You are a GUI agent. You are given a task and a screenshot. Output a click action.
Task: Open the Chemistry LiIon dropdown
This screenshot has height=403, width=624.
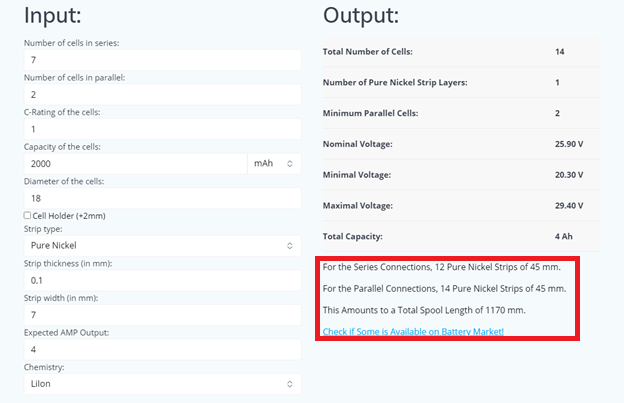[x=162, y=383]
